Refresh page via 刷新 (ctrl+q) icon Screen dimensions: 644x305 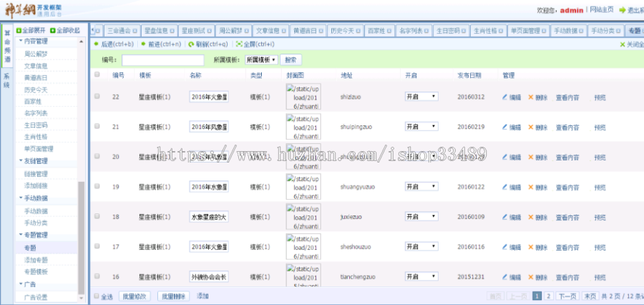(191, 44)
